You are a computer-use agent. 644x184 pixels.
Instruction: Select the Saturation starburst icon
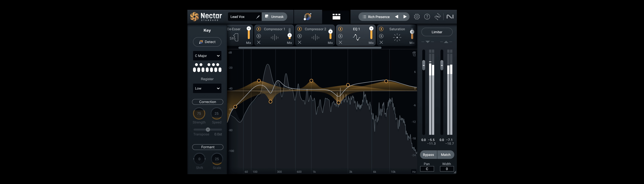pyautogui.click(x=397, y=38)
